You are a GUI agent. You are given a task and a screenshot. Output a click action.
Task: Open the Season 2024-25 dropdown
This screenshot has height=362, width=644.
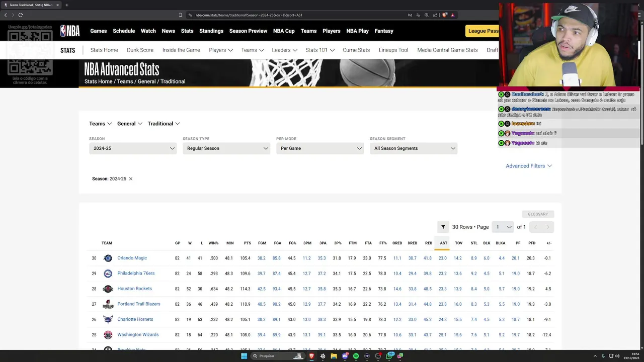(133, 148)
